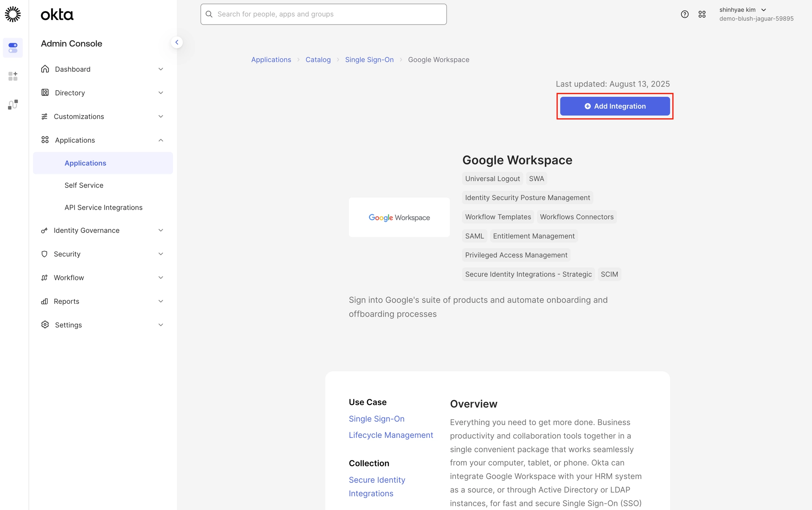Open the Lifecycle Management use case link
The height and width of the screenshot is (510, 812).
tap(391, 435)
